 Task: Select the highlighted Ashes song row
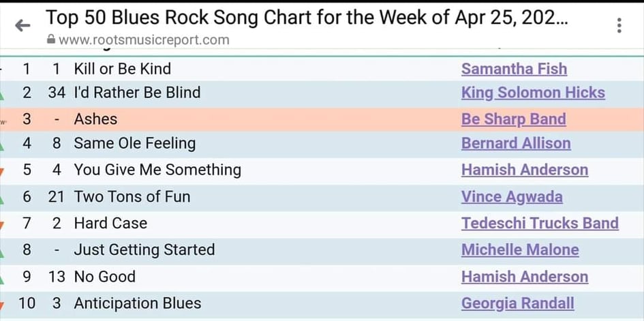322,119
